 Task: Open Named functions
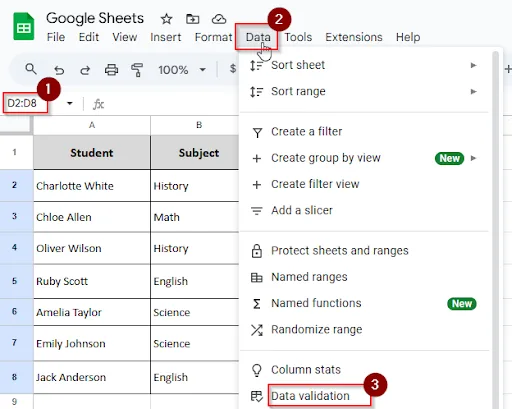(364, 303)
